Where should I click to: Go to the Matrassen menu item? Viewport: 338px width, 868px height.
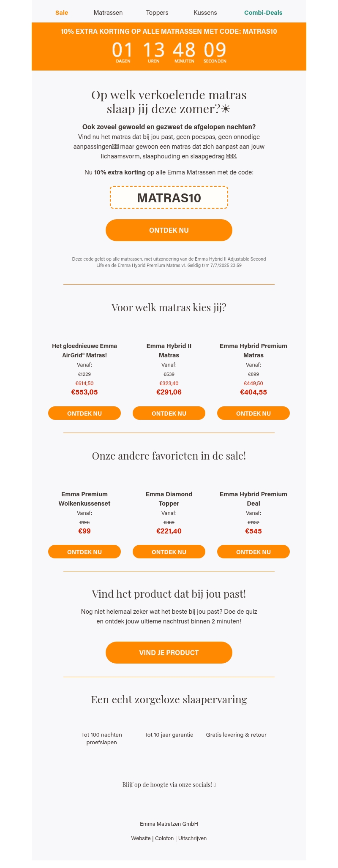108,13
